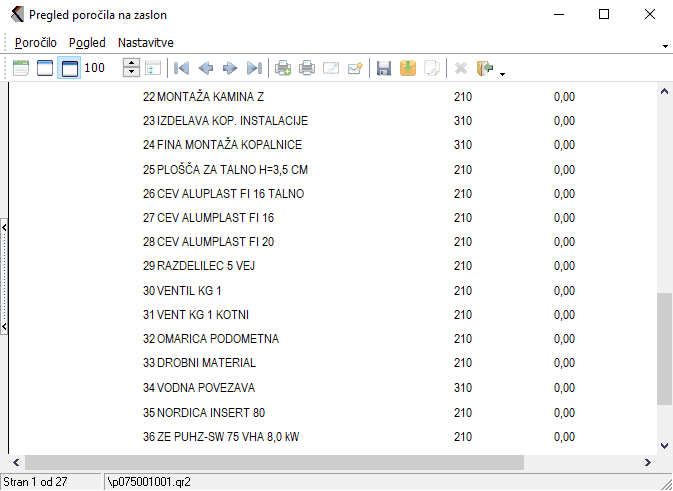This screenshot has height=491, width=673.
Task: Toggle the full page view button
Action: tap(45, 68)
